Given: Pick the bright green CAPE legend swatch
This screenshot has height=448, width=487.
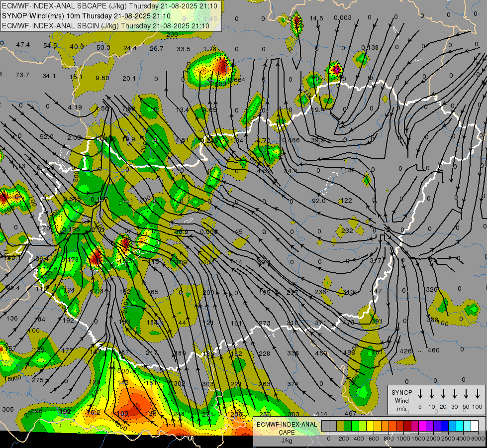Looking at the screenshot, I should (x=355, y=426).
